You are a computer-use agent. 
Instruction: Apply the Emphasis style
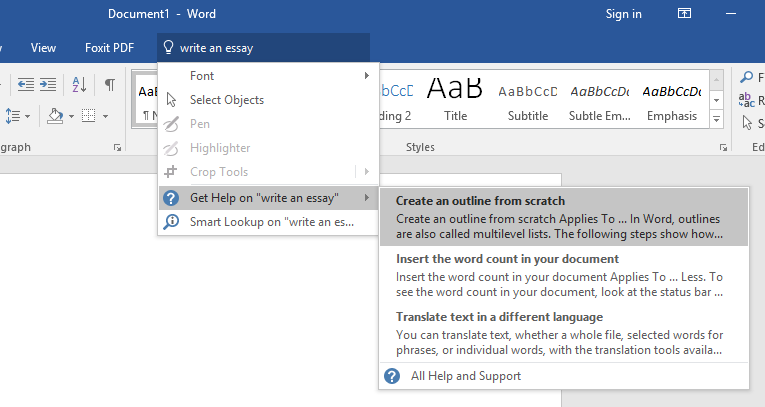coord(672,100)
